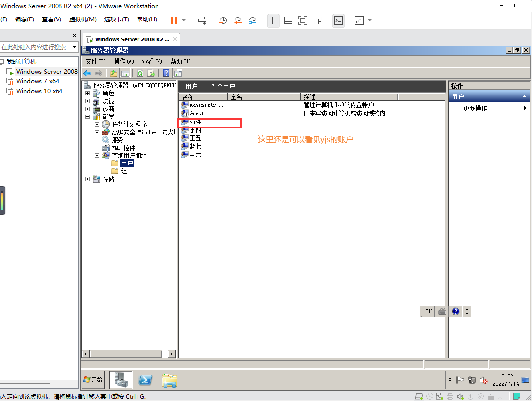The width and height of the screenshot is (532, 401).
Task: Open the 选项卡(T) menu
Action: tap(117, 19)
